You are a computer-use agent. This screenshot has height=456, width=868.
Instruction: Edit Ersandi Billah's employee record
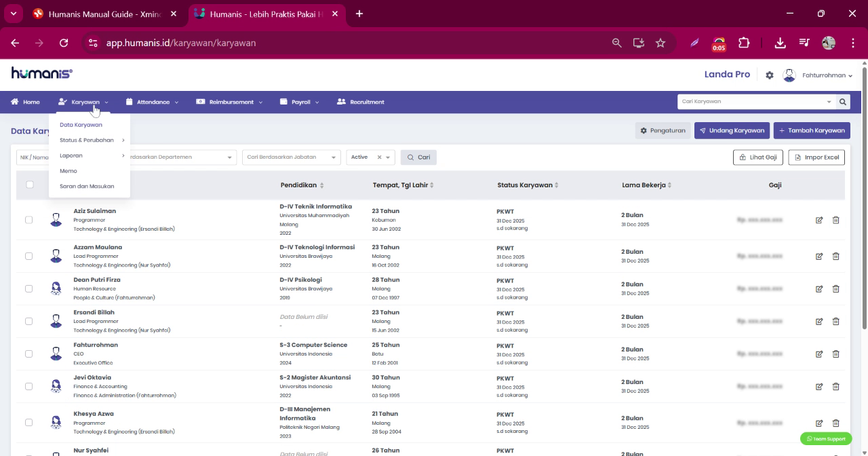coord(819,321)
